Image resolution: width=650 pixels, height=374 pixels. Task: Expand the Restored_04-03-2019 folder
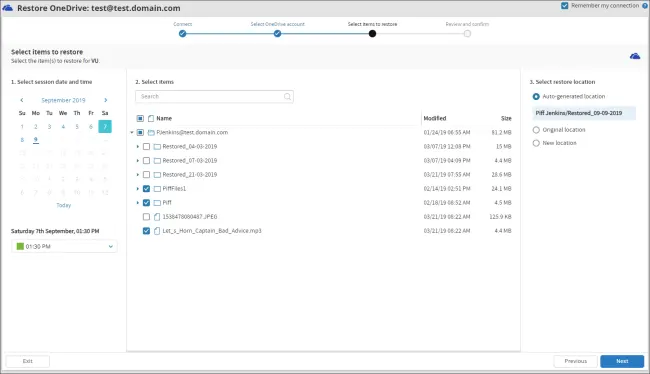[138, 147]
